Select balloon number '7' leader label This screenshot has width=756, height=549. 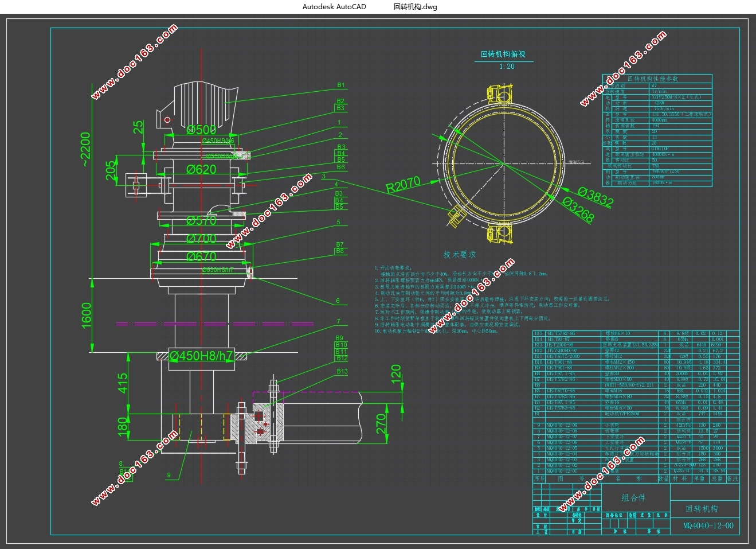pos(339,321)
